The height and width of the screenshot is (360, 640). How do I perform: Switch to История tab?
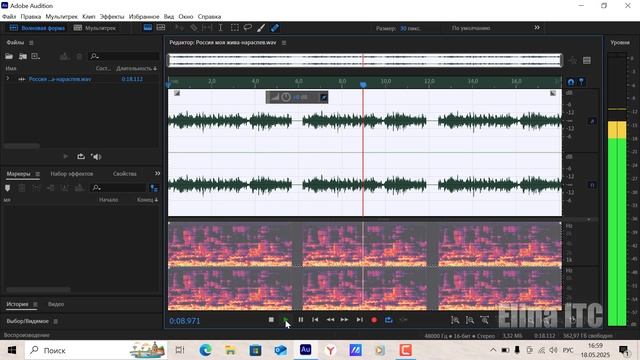coord(18,304)
